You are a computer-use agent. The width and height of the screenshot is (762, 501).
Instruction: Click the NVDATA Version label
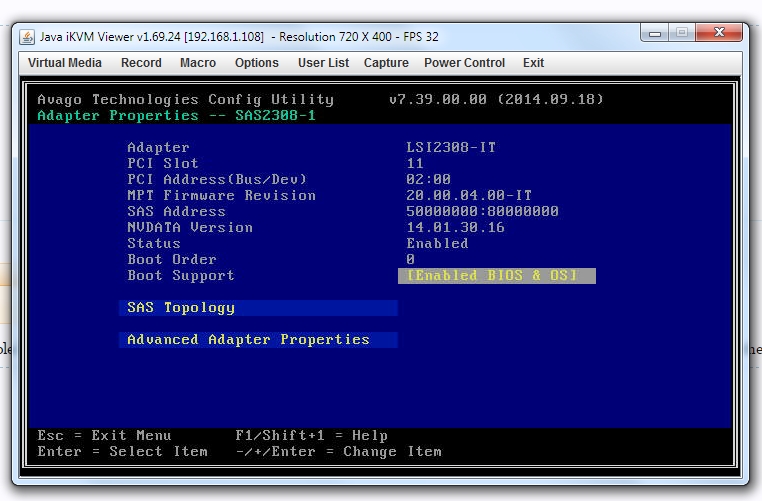190,227
